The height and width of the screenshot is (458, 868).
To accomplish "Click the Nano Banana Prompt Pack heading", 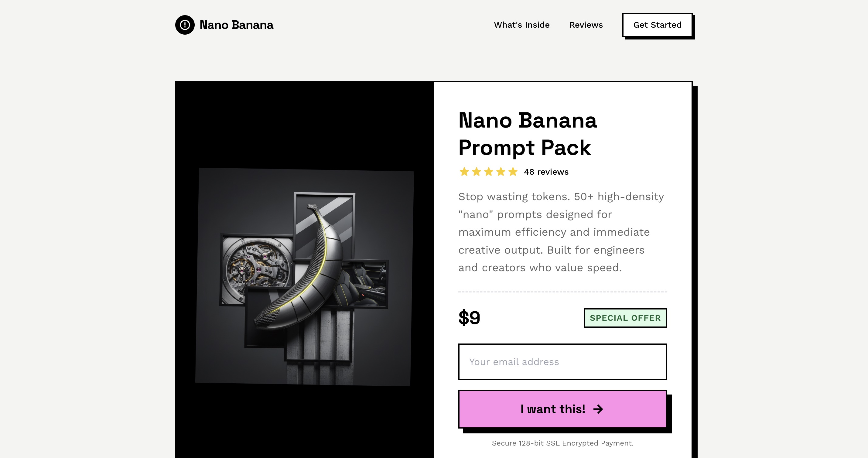I will 527,134.
